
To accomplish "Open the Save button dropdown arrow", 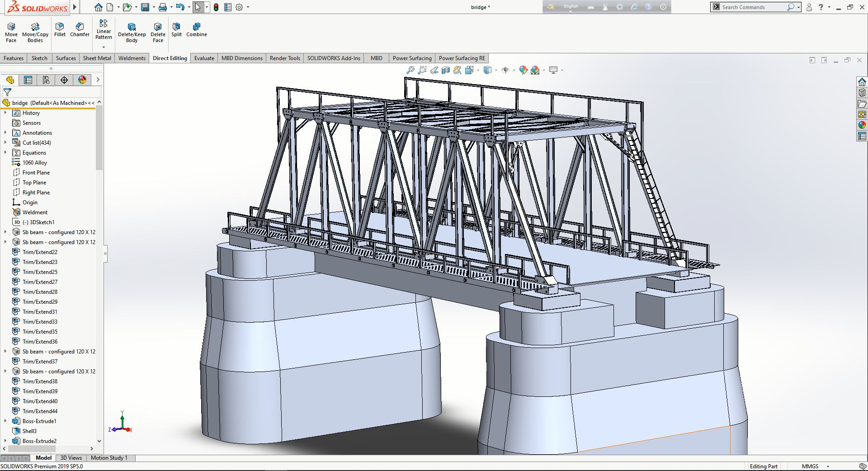I will (x=154, y=7).
